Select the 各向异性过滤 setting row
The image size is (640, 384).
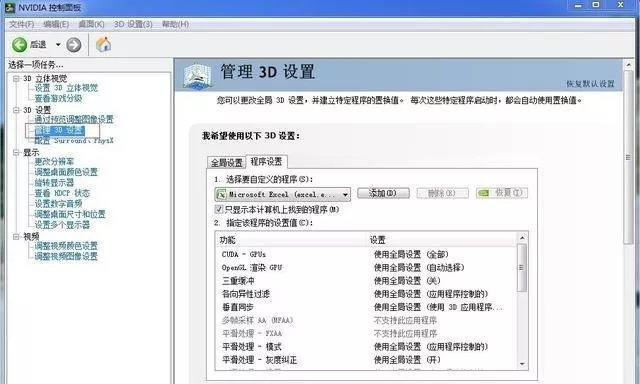(x=367, y=294)
